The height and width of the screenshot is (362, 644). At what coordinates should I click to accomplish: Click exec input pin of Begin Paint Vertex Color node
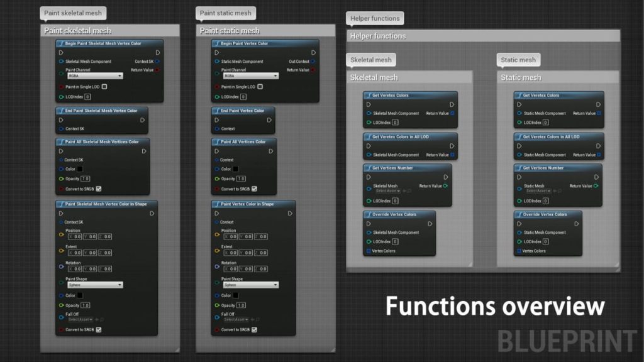216,53
